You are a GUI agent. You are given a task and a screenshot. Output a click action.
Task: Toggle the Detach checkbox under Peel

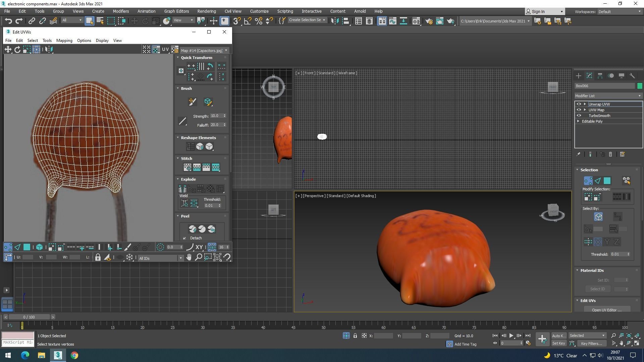click(x=184, y=238)
